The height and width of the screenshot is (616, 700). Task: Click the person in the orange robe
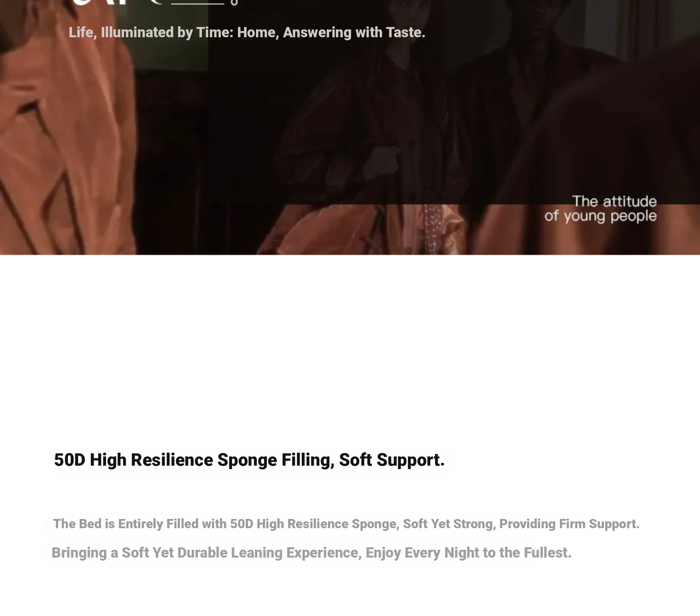click(65, 137)
